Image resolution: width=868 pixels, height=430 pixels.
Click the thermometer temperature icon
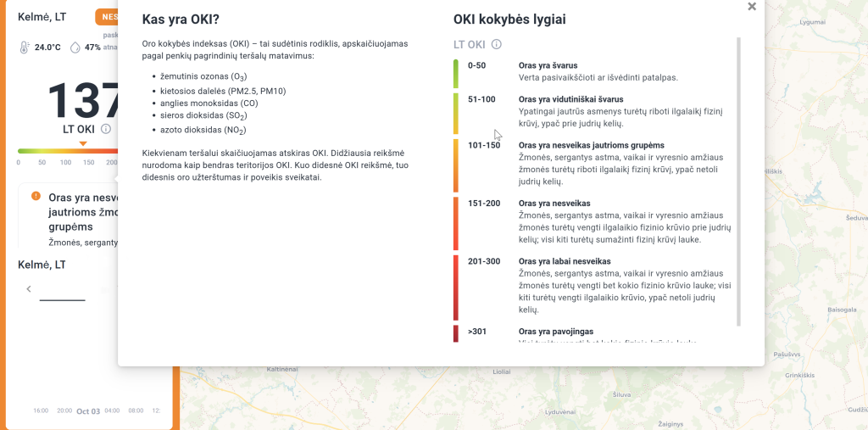pos(25,47)
